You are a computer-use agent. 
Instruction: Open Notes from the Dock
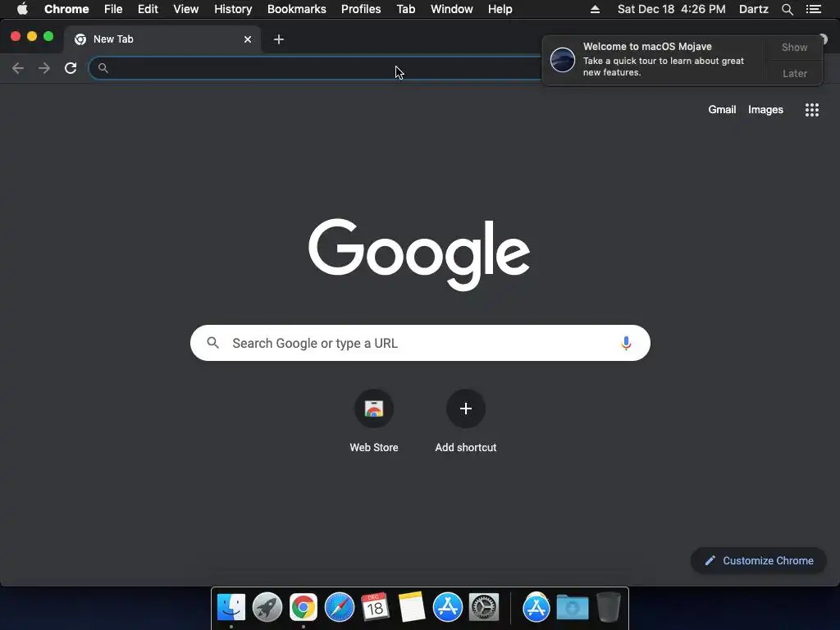[412, 607]
